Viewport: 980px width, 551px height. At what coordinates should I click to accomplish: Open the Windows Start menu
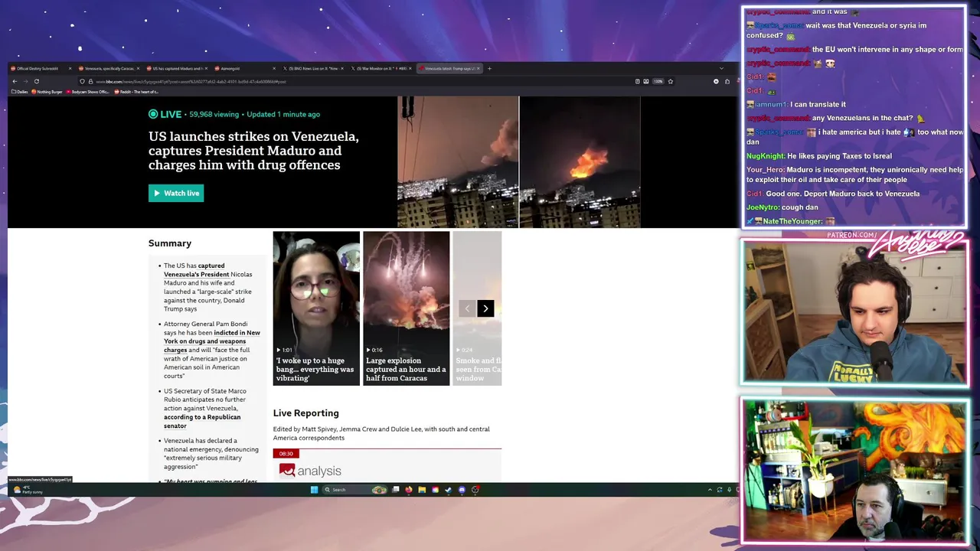point(314,490)
